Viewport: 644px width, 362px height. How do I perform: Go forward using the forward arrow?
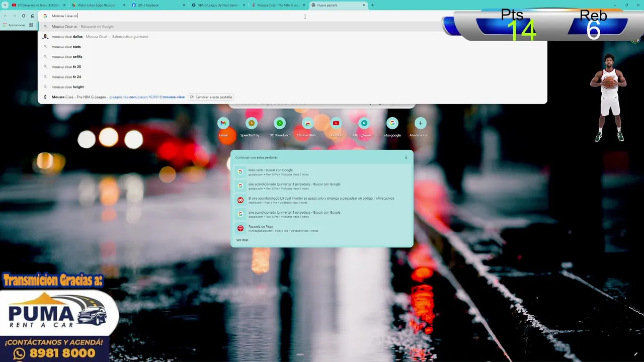[x=14, y=16]
